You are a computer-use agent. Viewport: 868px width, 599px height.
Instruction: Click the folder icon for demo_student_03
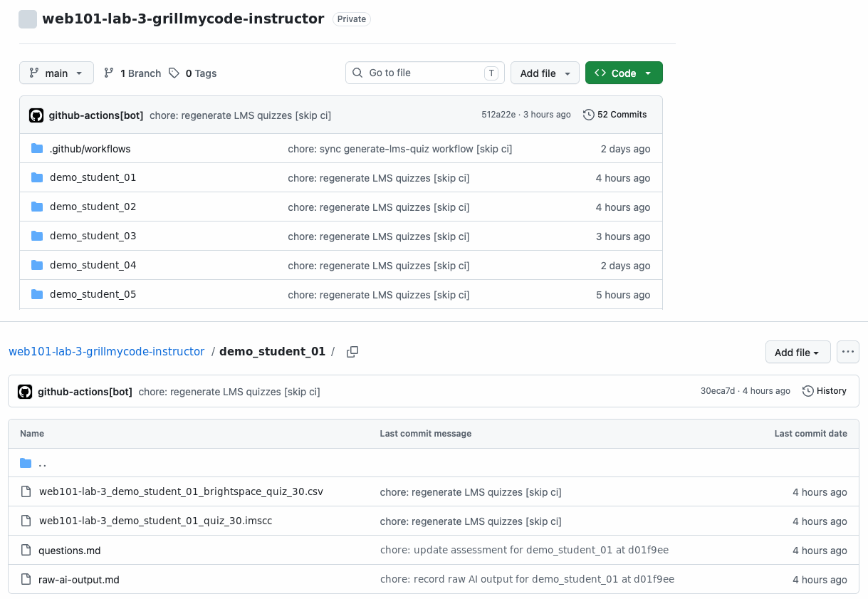[37, 236]
